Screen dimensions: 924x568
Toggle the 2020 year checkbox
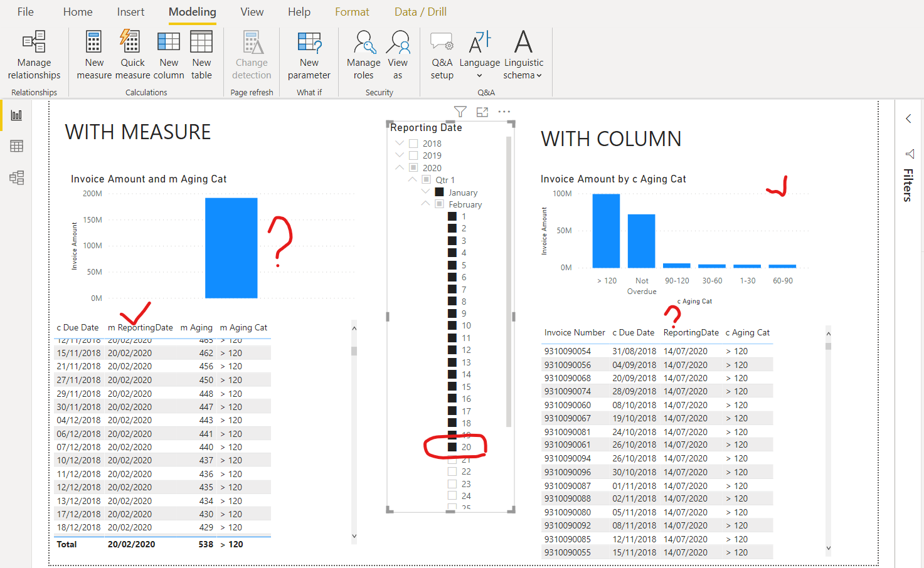[413, 167]
